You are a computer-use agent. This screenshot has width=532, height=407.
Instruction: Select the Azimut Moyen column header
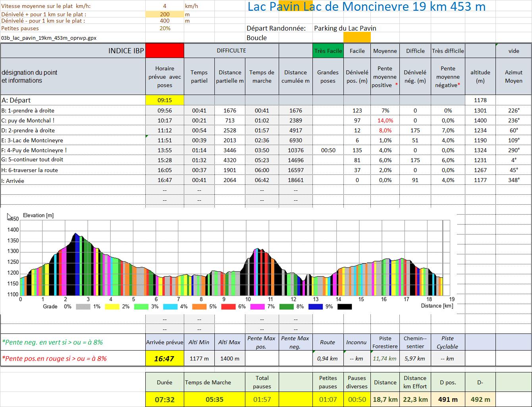[513, 77]
